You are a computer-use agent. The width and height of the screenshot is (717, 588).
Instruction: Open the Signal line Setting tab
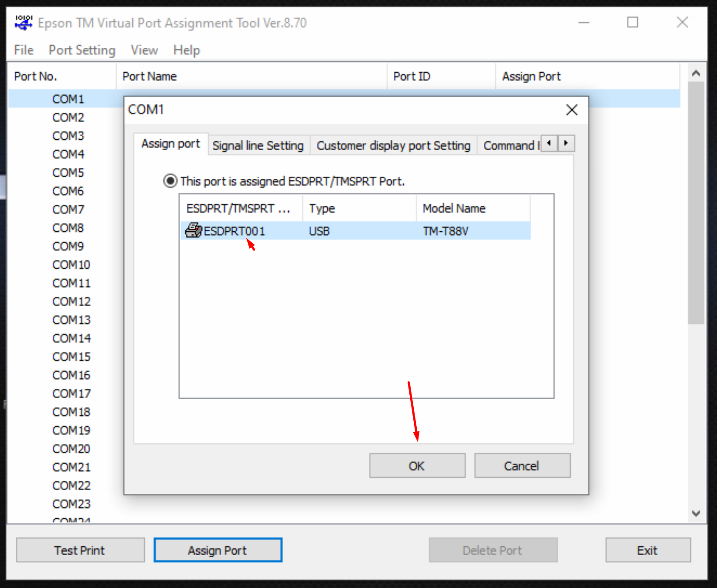tap(258, 145)
